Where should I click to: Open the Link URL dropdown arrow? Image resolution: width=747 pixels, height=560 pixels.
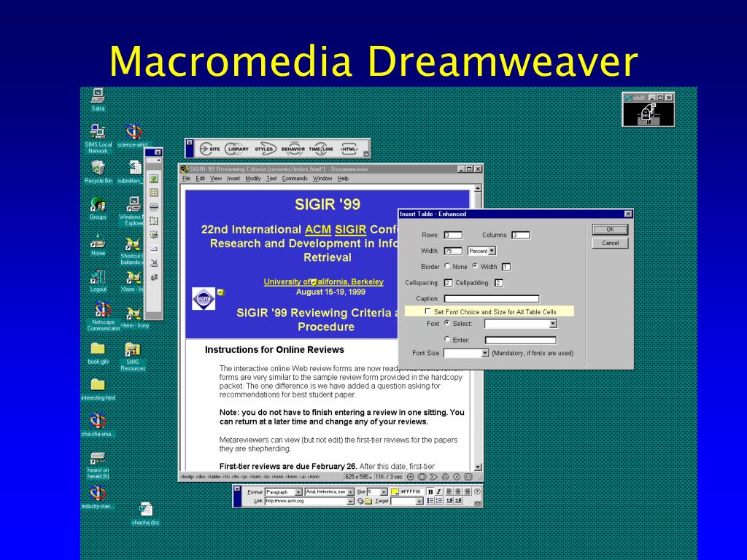(351, 501)
